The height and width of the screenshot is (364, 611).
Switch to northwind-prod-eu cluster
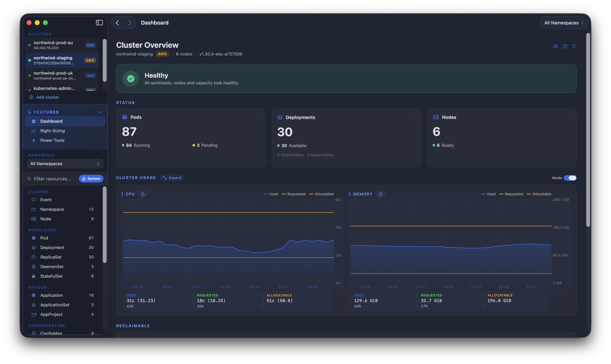click(x=62, y=45)
